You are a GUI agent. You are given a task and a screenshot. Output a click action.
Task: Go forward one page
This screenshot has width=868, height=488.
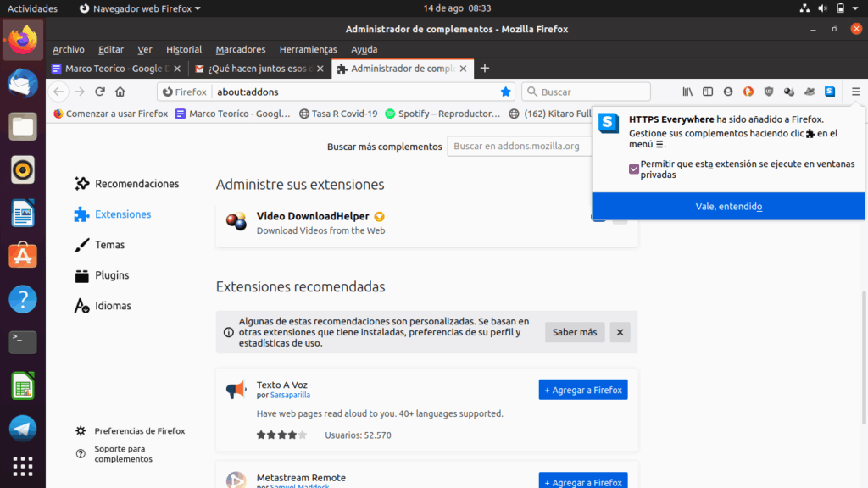(x=79, y=91)
